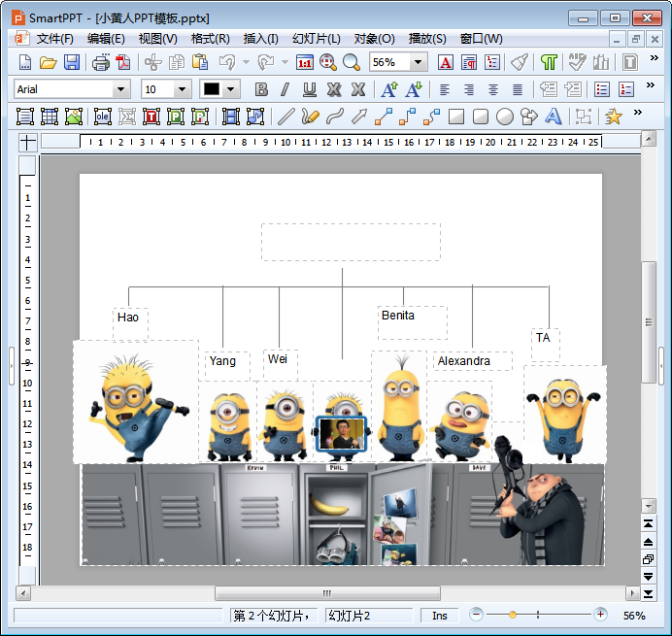This screenshot has width=672, height=636.
Task: Open the 播放(S) menu
Action: tap(427, 39)
